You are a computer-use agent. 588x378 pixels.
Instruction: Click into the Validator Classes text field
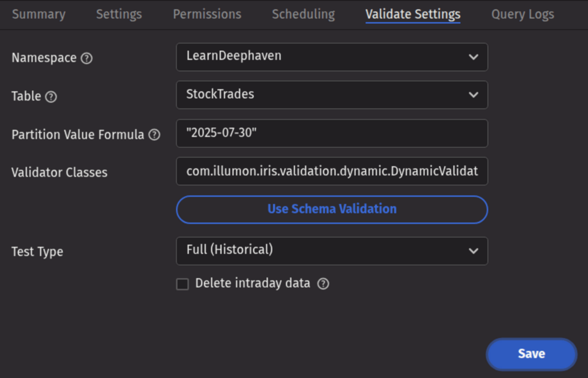[332, 171]
